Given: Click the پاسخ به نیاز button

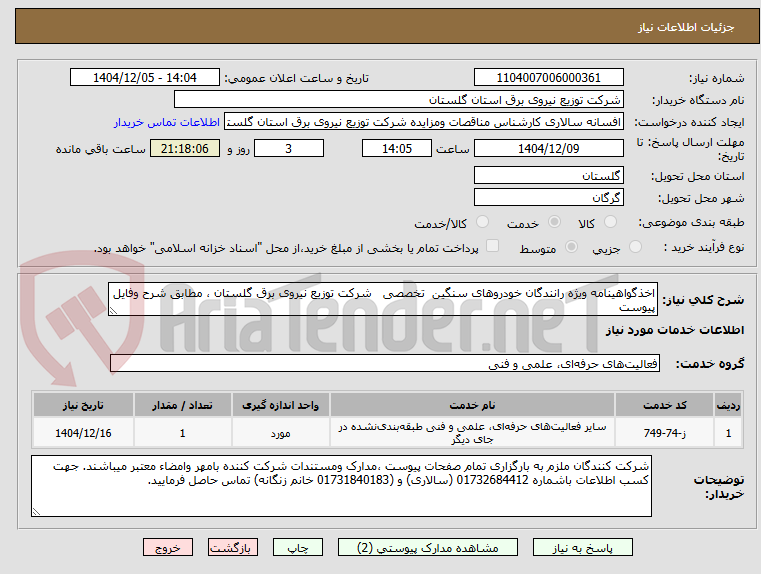Looking at the screenshot, I should 582,547.
